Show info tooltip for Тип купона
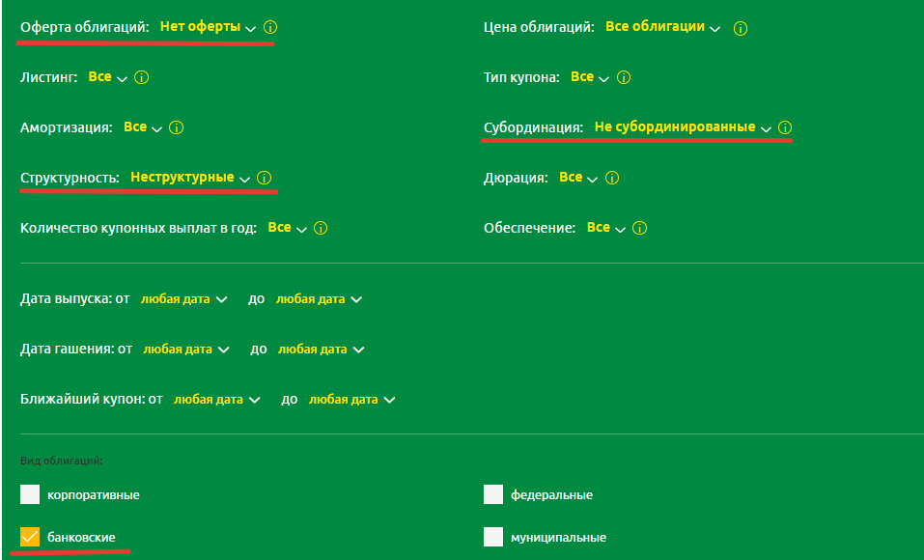This screenshot has height=560, width=924. 624,78
